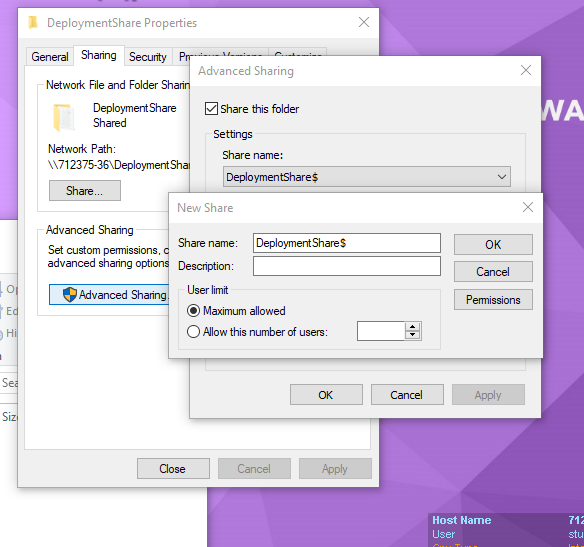Expand the Share name dropdown in Advanced Sharing

[x=502, y=177]
